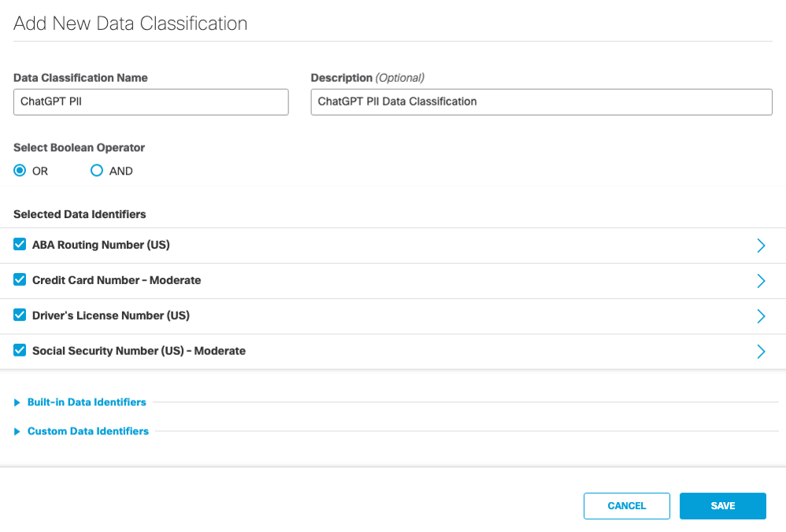Disable Credit Card Number - Moderate identifier
Viewport: 786px width, 532px height.
coord(19,279)
